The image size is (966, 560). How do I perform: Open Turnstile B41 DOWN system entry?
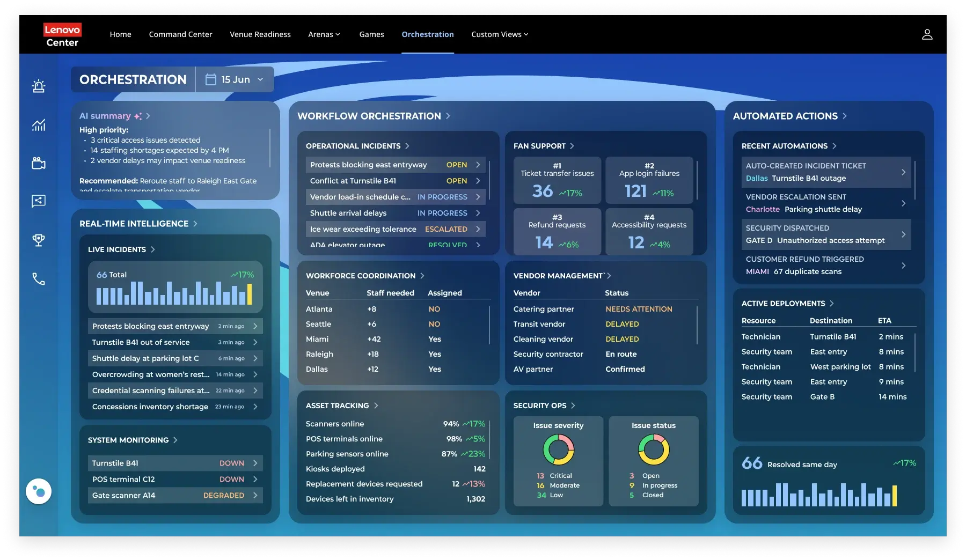tap(175, 463)
